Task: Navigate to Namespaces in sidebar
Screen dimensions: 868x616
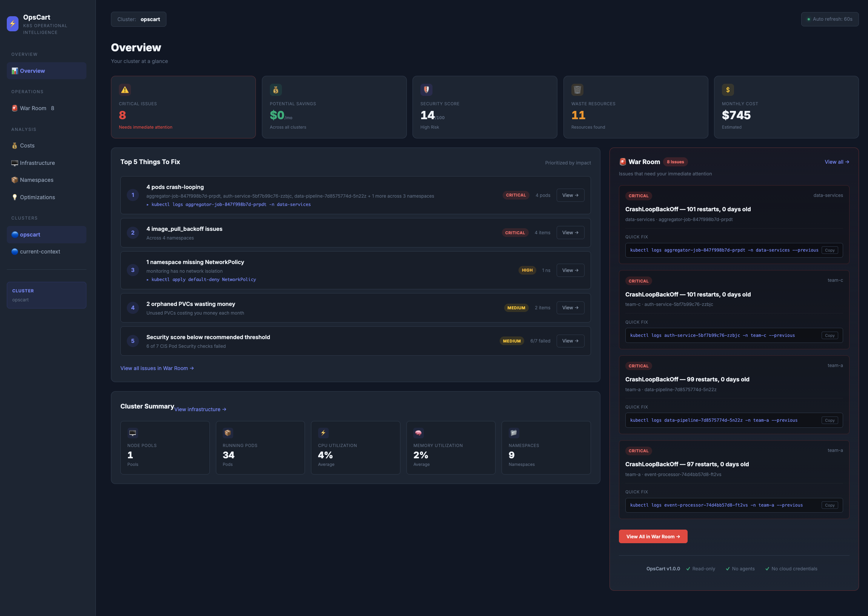Action: click(x=47, y=180)
